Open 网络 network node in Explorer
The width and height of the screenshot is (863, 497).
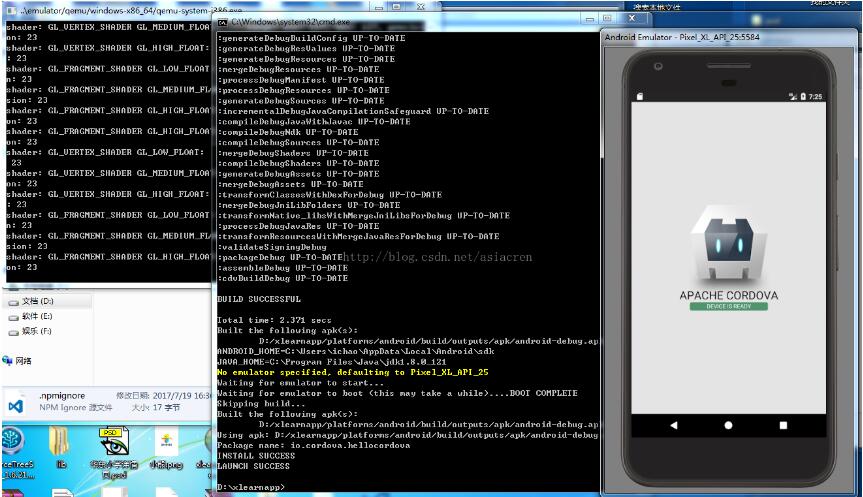(x=18, y=361)
